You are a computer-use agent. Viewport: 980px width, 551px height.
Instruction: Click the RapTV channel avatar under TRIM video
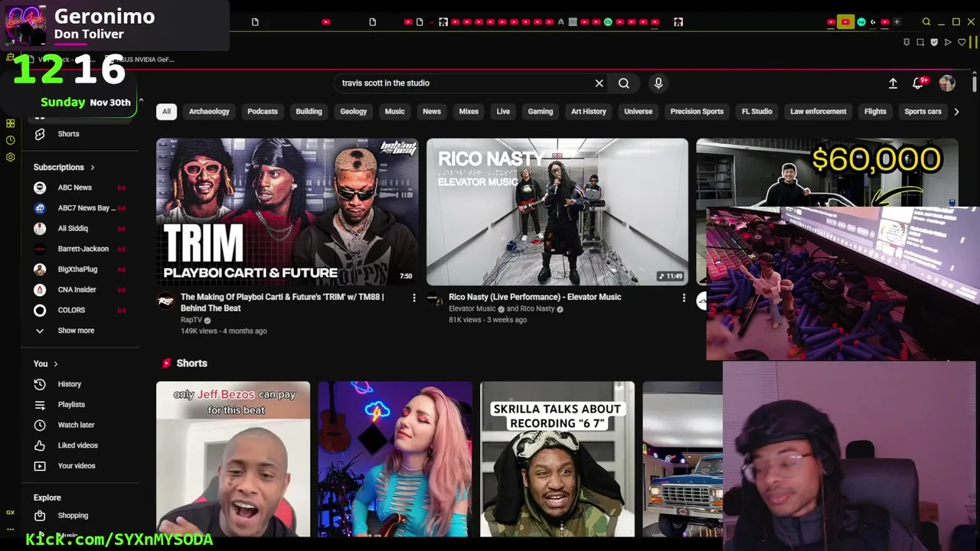coord(165,301)
